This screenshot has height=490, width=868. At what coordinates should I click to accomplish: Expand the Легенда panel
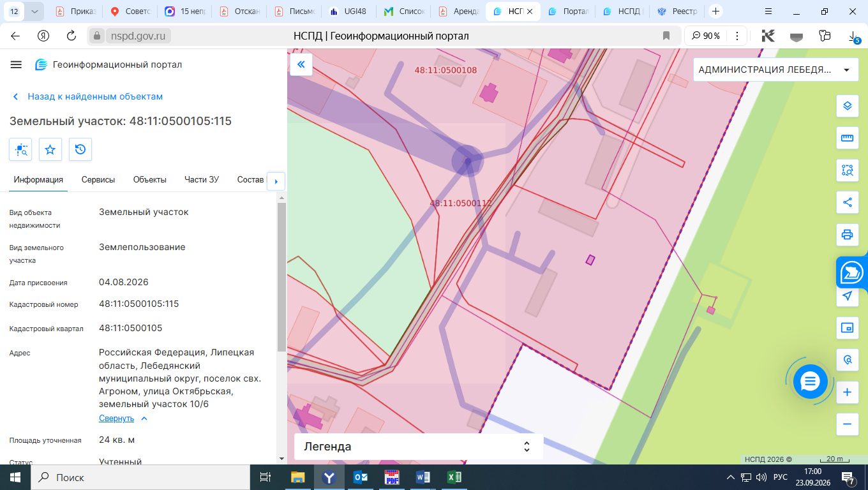click(419, 447)
